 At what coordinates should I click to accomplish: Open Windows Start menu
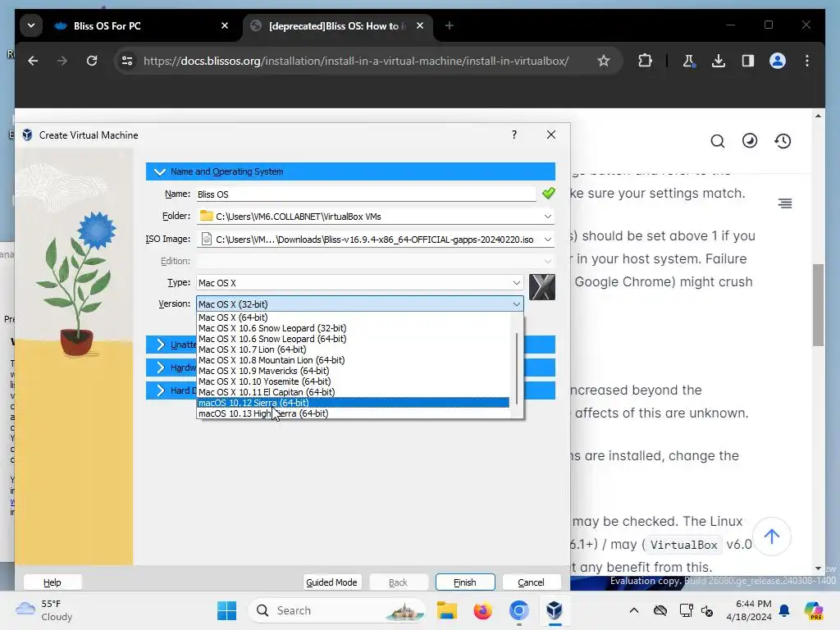[x=226, y=610]
